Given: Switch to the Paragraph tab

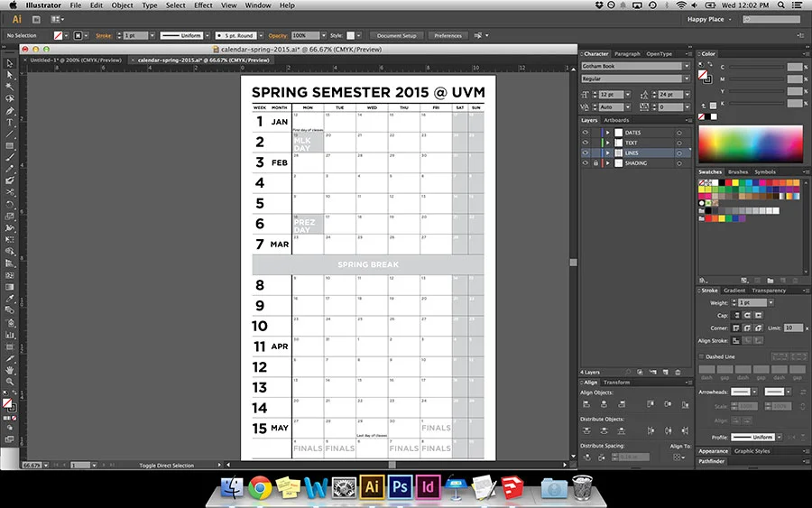Looking at the screenshot, I should [627, 54].
